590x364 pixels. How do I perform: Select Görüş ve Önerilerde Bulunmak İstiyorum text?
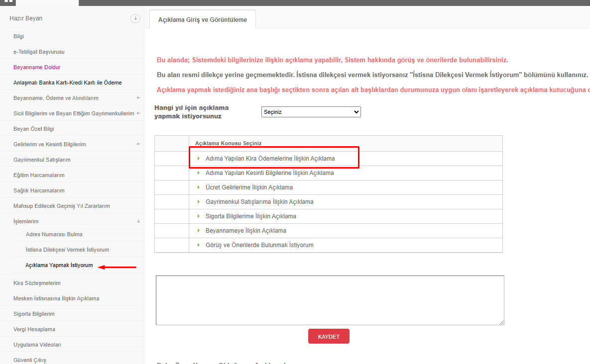259,245
